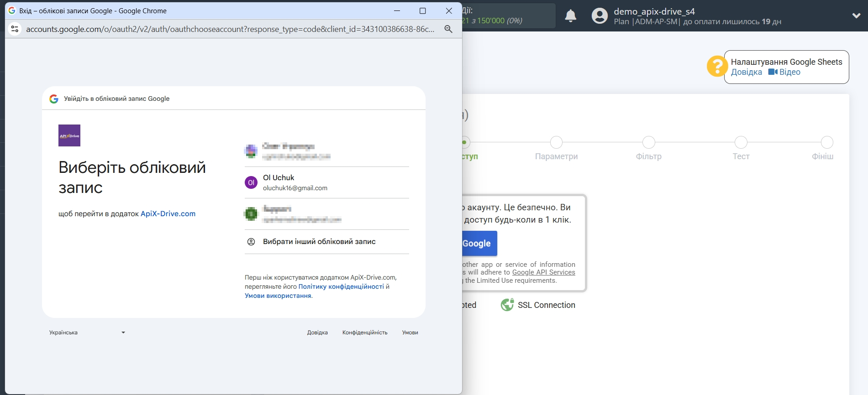Click the yellow question mark help icon
This screenshot has width=868, height=395.
pyautogui.click(x=716, y=67)
